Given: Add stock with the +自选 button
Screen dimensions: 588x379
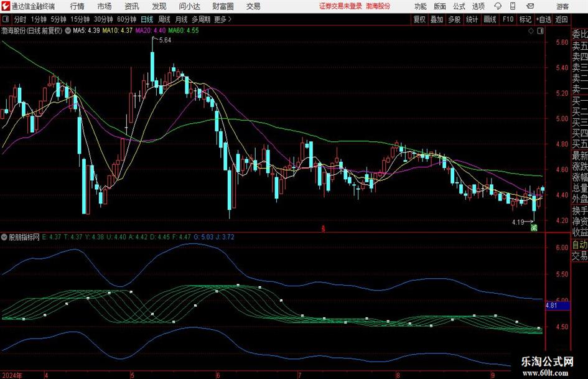Looking at the screenshot, I should click(543, 19).
